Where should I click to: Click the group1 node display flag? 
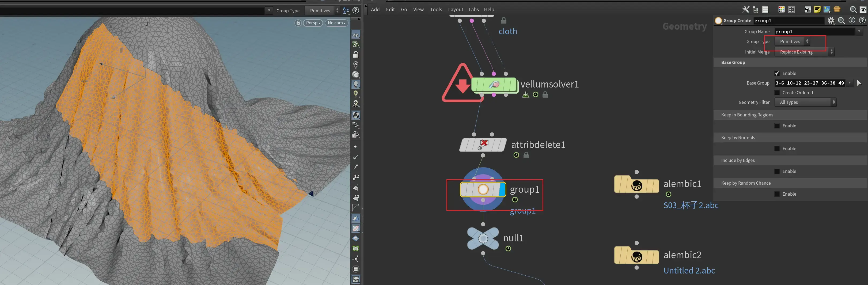point(501,190)
